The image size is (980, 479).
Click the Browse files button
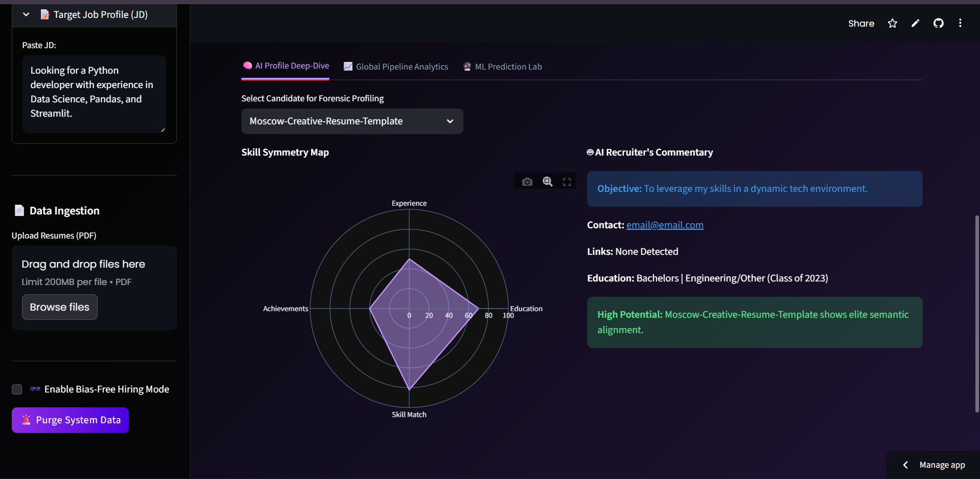(x=59, y=307)
